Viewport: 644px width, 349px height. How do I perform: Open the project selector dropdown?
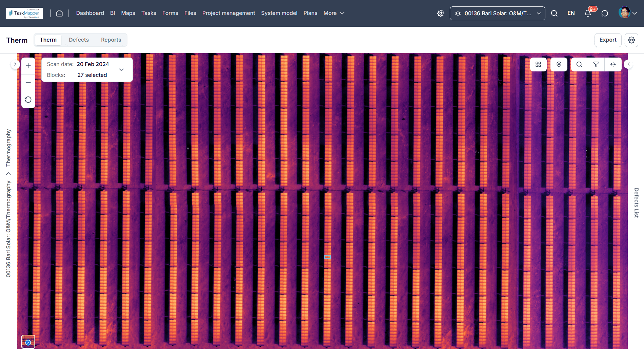(x=497, y=13)
